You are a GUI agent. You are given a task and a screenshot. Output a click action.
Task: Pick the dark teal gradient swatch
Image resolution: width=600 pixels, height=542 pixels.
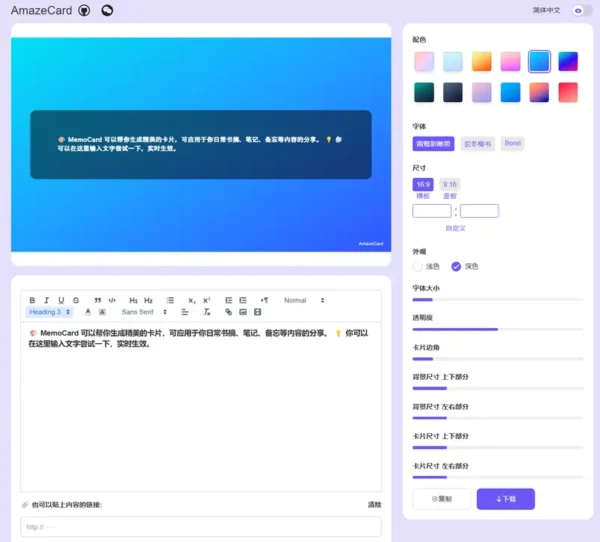point(424,92)
